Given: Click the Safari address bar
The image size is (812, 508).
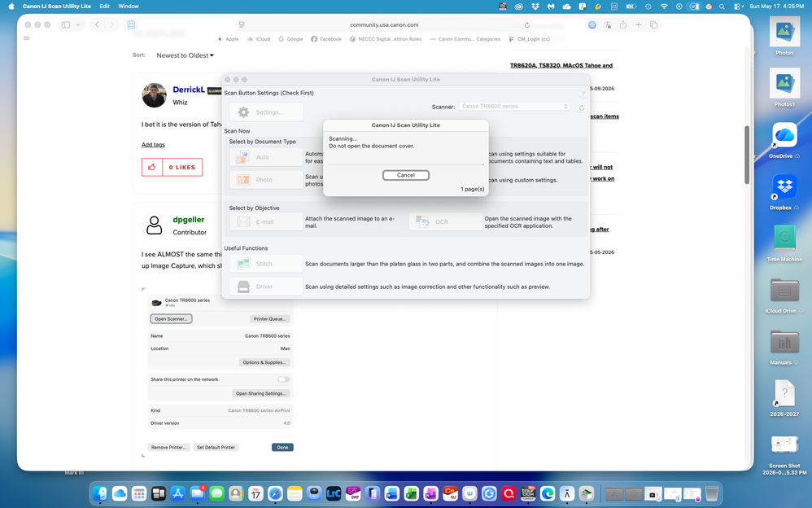Looking at the screenshot, I should click(384, 25).
